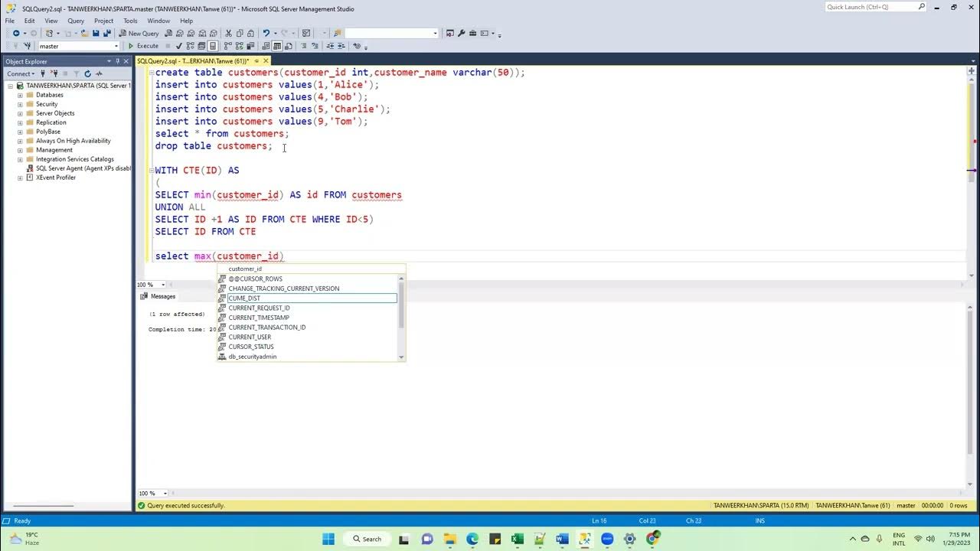Expand the PolyBase folder

pos(20,132)
